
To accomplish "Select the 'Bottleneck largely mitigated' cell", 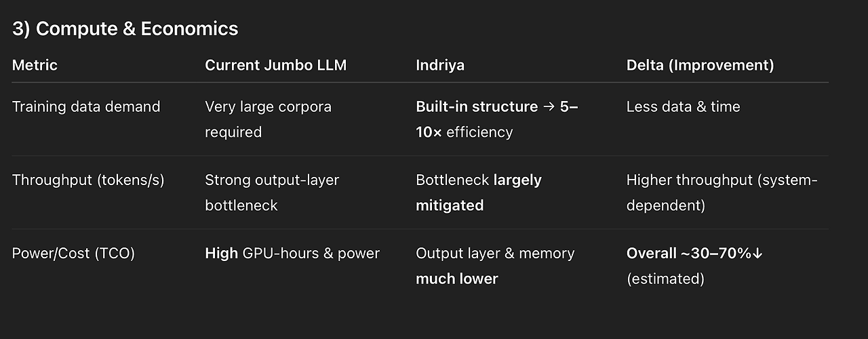I will tap(479, 193).
